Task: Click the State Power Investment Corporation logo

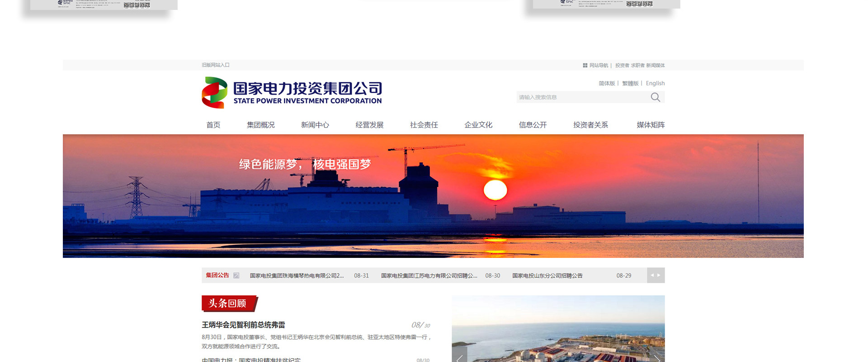Action: pyautogui.click(x=292, y=93)
